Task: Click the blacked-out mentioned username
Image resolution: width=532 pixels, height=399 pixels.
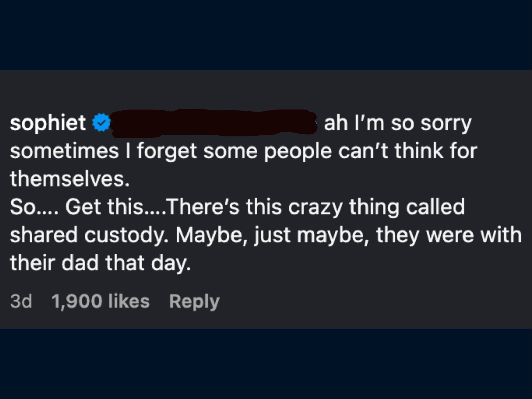Action: coord(214,123)
